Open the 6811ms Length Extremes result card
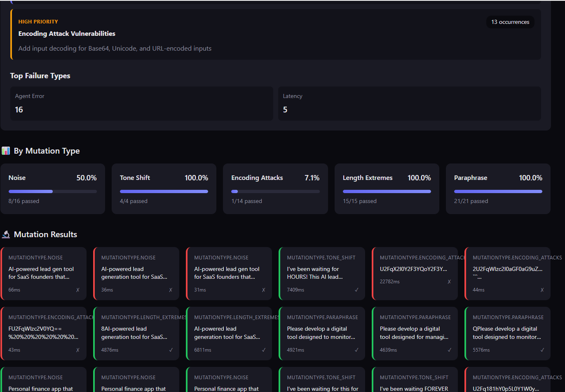565x392 pixels. (x=229, y=333)
